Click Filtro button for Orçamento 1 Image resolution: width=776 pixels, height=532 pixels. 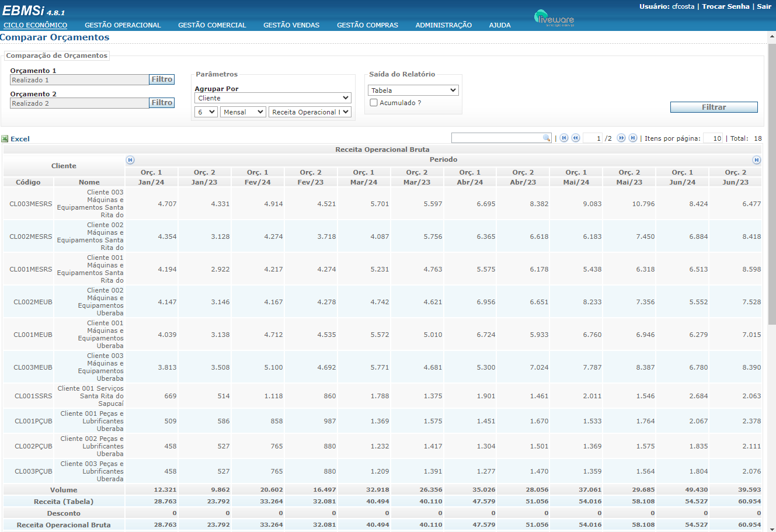[x=162, y=79]
